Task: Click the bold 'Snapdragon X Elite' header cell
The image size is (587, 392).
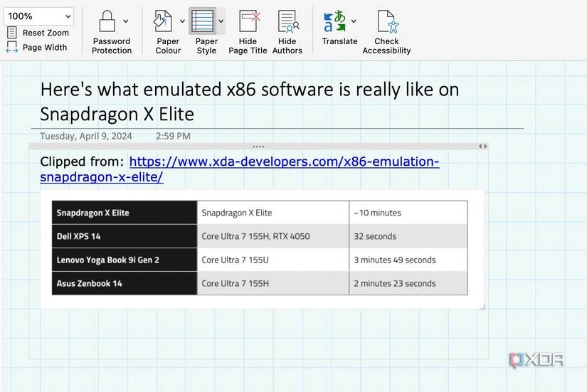Action: [x=125, y=213]
